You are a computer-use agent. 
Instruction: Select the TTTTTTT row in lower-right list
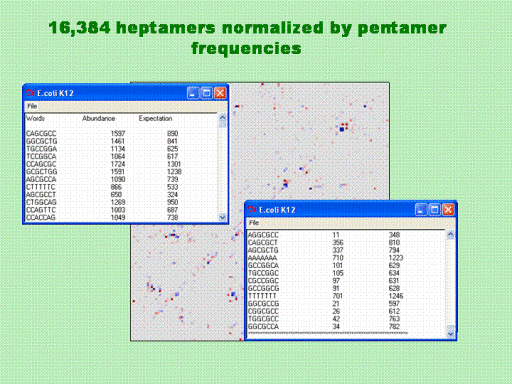click(x=326, y=296)
